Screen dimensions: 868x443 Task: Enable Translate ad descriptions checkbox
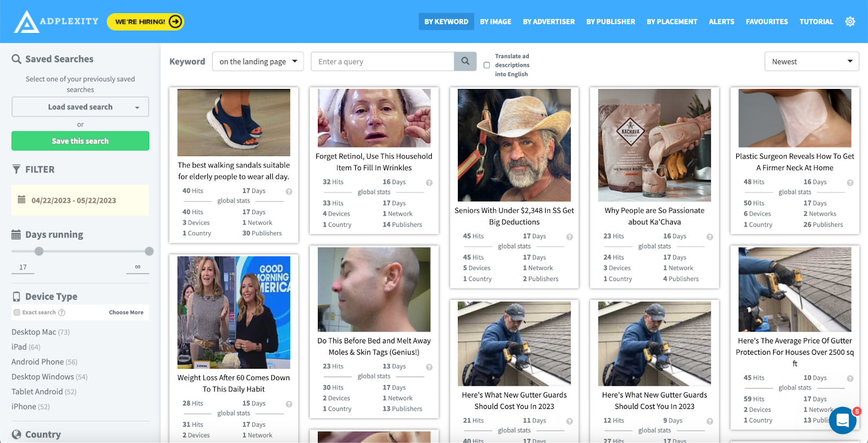tap(487, 65)
